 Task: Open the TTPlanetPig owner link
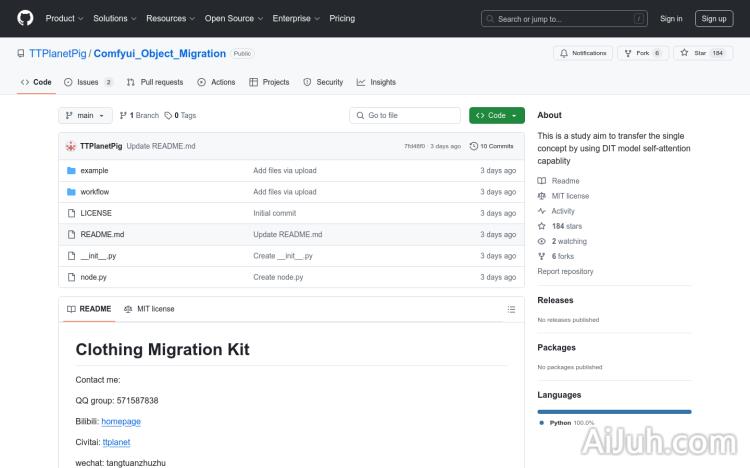pos(58,54)
